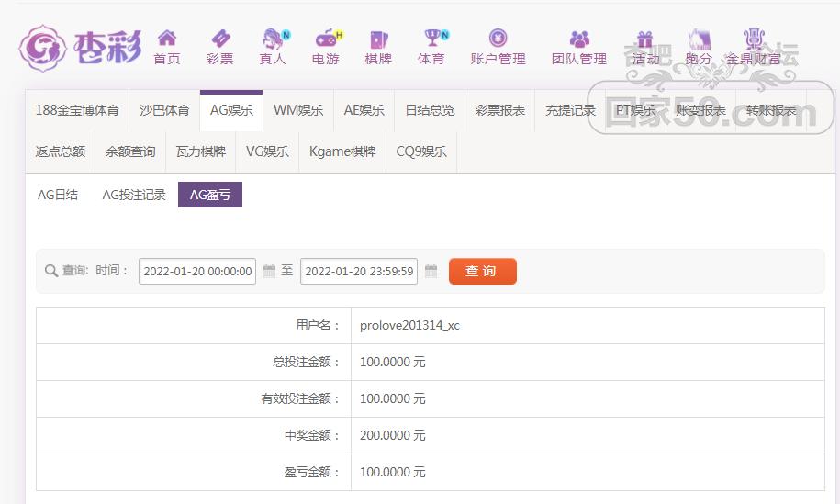Show AG日结 sub-tab

click(x=58, y=195)
